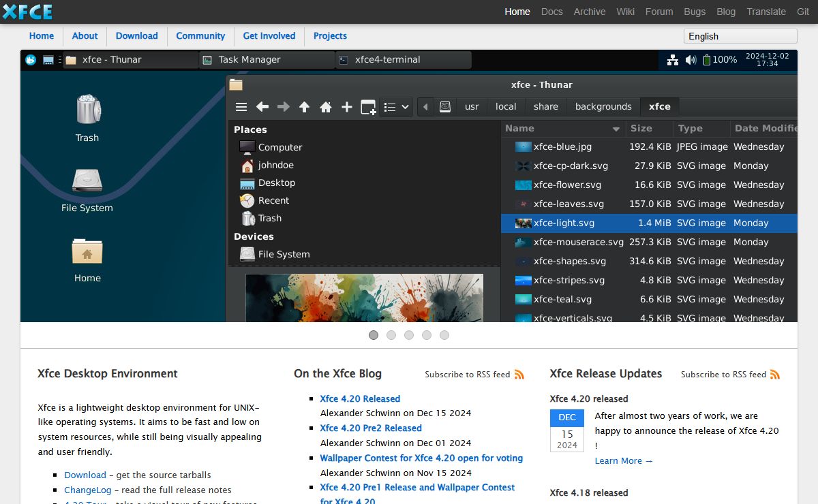This screenshot has height=504, width=818.
Task: Open the English language dropdown
Action: (740, 36)
